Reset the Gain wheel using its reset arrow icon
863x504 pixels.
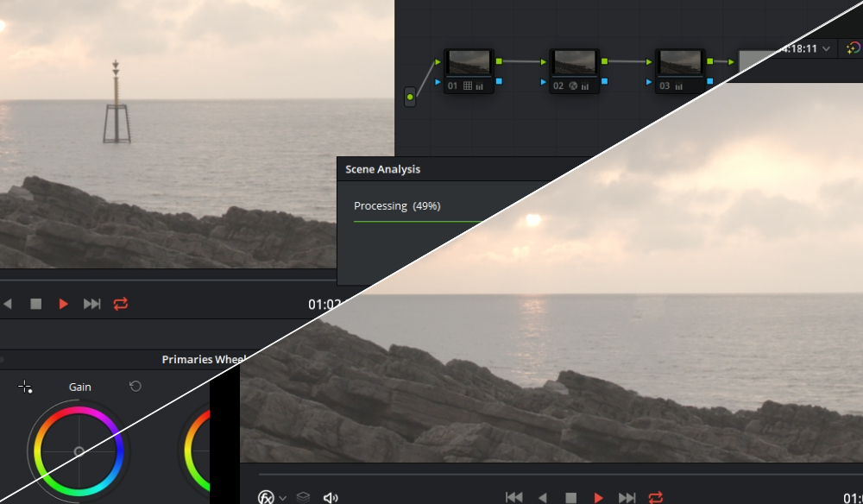point(135,387)
